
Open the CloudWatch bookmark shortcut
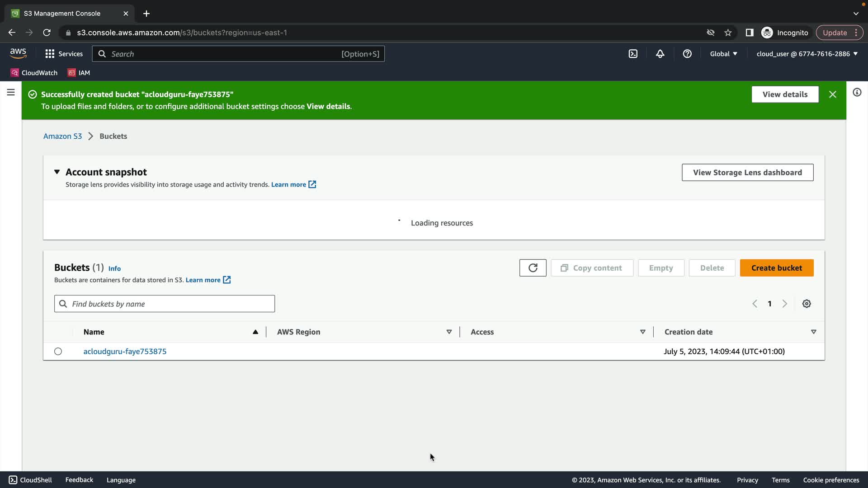tap(34, 73)
